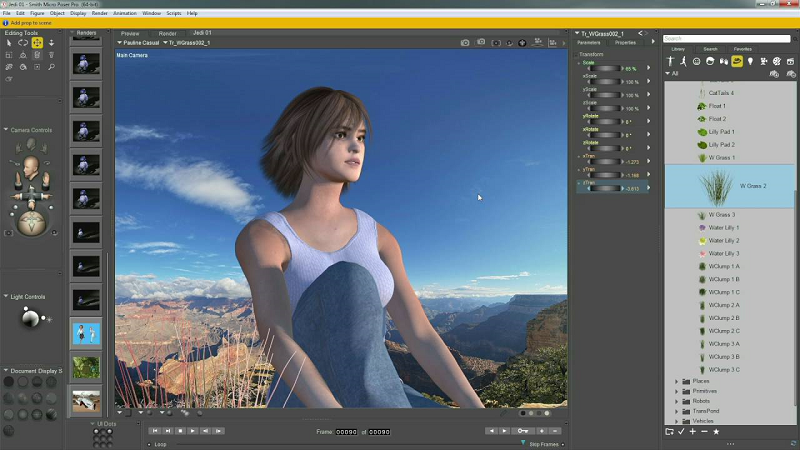Open the Pauline Casual figure dropdown
800x450 pixels.
[140, 43]
